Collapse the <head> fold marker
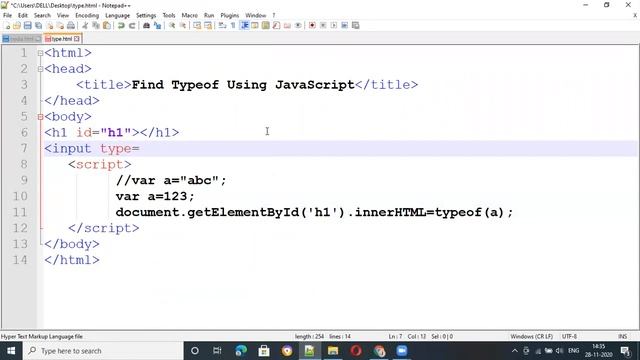Screen dimensions: 640x360 [40, 69]
